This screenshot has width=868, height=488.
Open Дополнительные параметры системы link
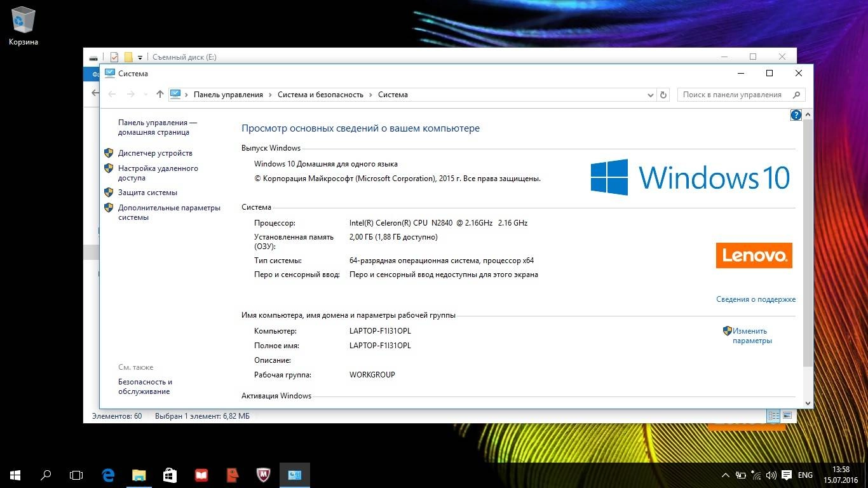coord(169,212)
